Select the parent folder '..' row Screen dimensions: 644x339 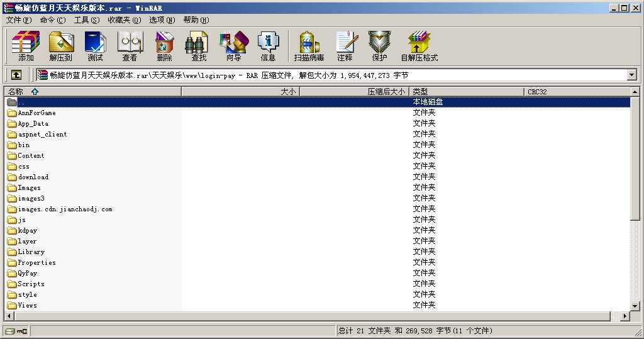click(x=317, y=102)
